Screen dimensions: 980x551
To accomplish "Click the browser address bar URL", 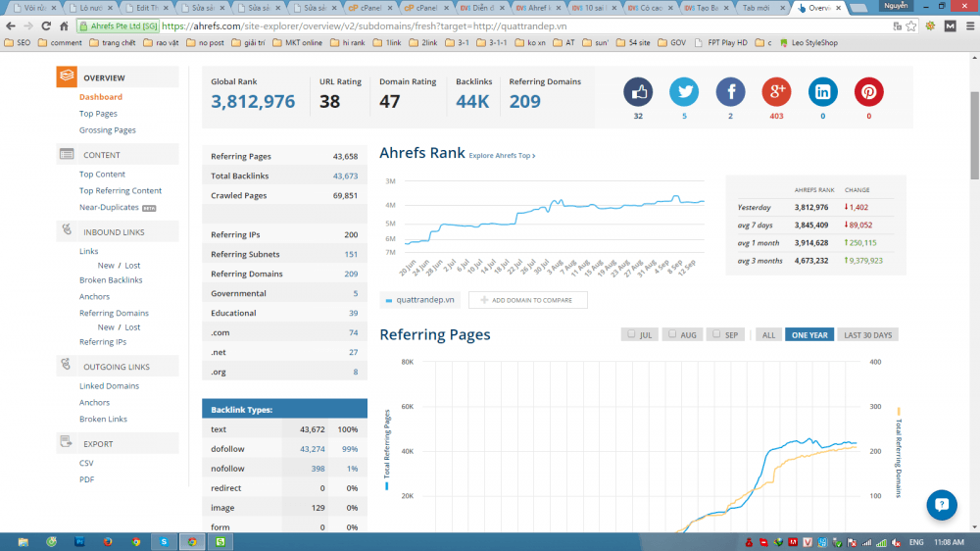I will point(392,26).
